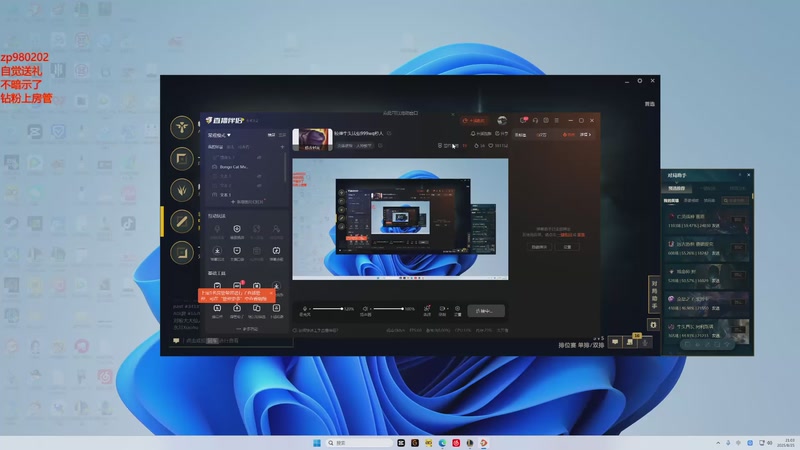Open the tool icon with the red notification badge

tap(237, 286)
